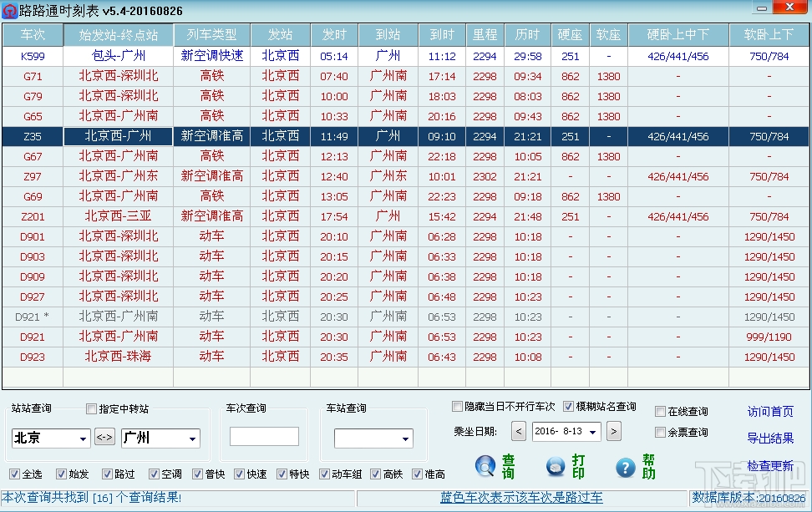The image size is (812, 512).
Task: Enable the 指定中转站 transfer station checkbox
Action: (x=92, y=408)
